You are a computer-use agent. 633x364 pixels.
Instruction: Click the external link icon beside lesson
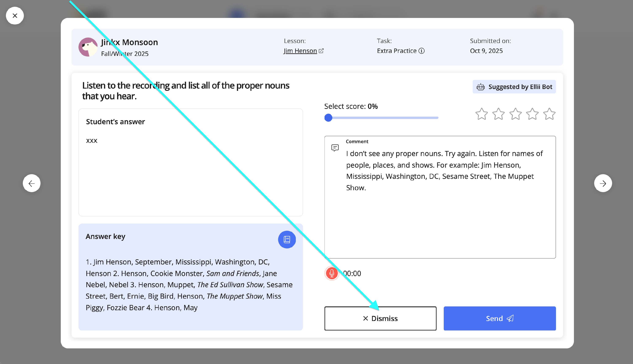coord(321,51)
